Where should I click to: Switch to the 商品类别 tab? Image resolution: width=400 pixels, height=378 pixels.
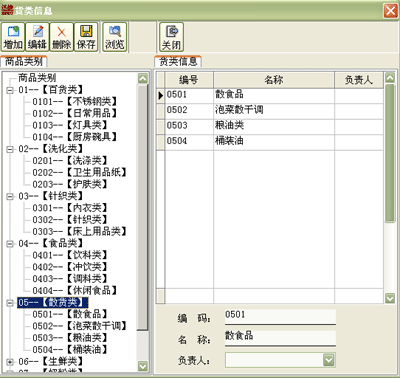click(x=24, y=62)
